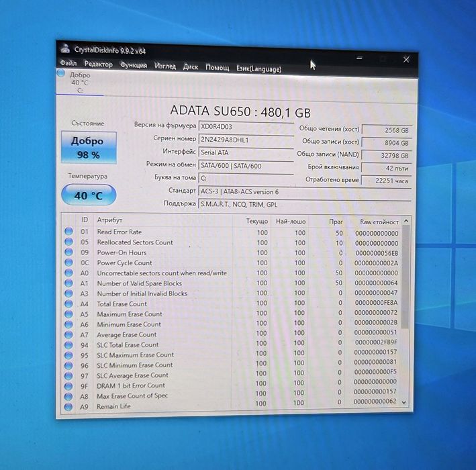Click the status icon for Number of Initial Invalid Blocks

69,293
